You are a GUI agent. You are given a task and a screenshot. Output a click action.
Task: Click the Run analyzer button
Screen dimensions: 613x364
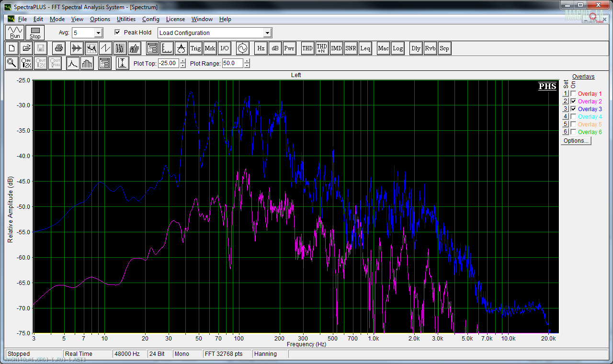15,33
